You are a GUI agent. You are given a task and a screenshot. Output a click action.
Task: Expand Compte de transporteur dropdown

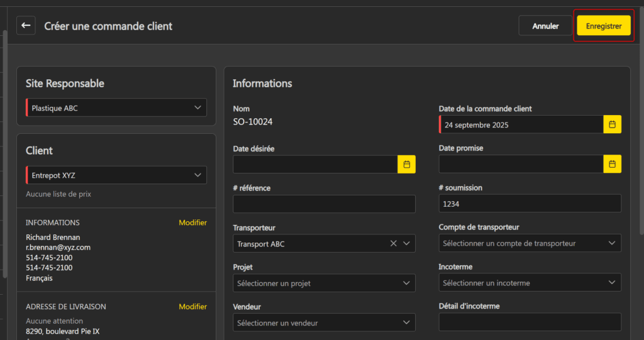(x=530, y=243)
